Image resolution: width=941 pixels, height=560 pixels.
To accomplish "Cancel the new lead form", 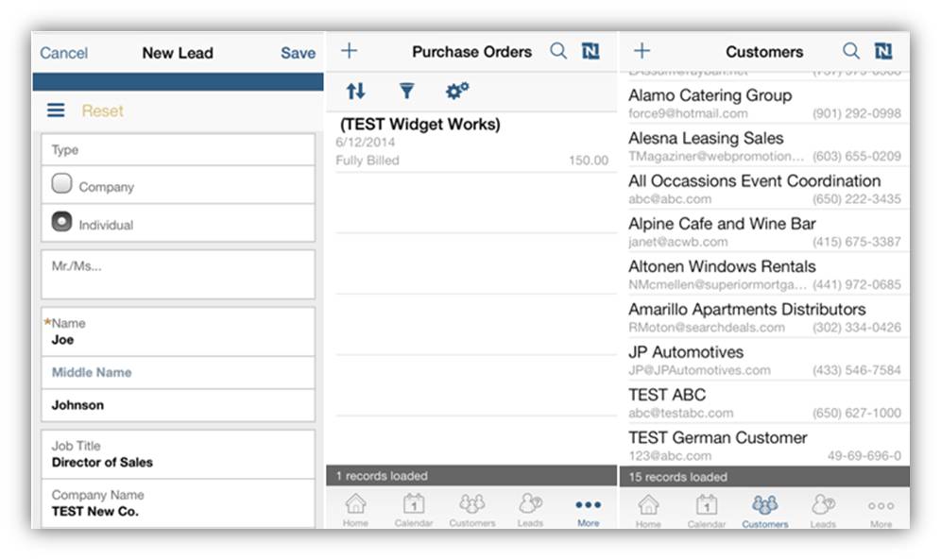I will pos(63,53).
